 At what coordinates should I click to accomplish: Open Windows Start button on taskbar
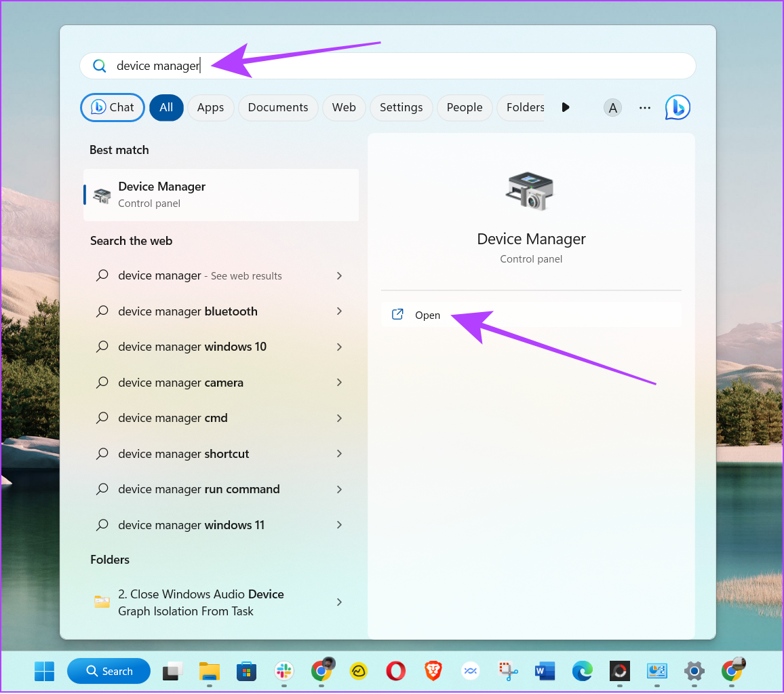[44, 671]
